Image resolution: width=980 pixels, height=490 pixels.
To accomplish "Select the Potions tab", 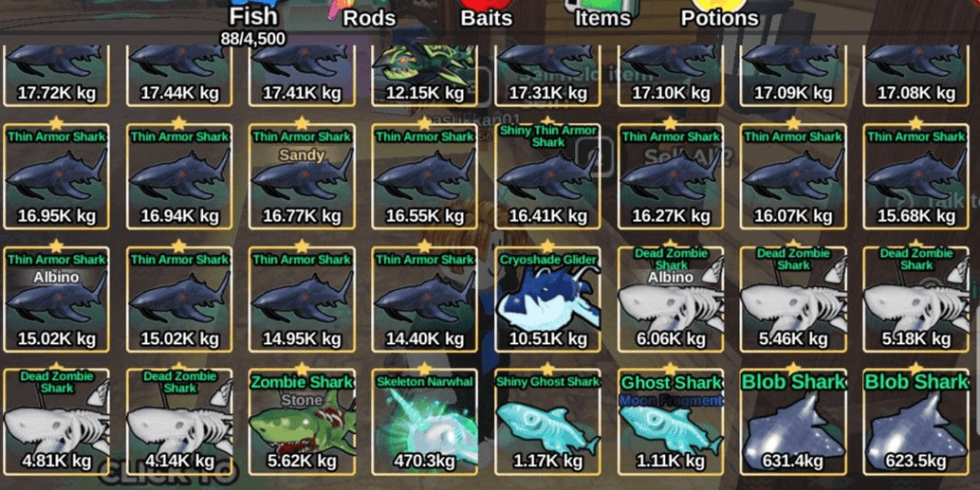I will (719, 15).
